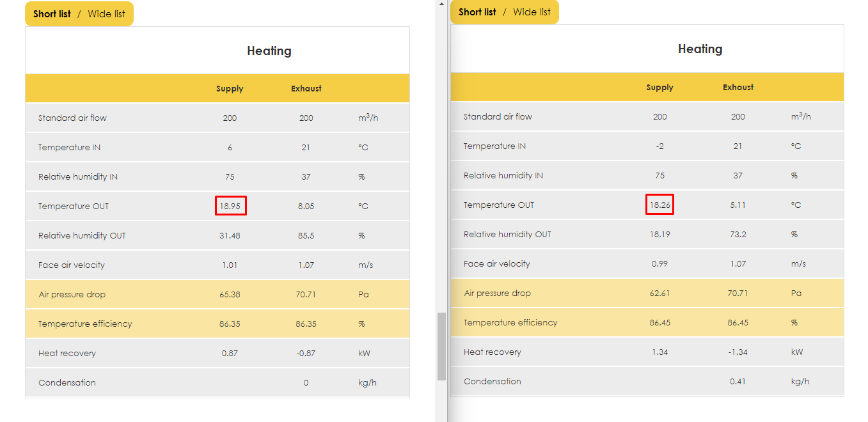Select Short list in left panel
The height and width of the screenshot is (422, 868).
pyautogui.click(x=52, y=13)
